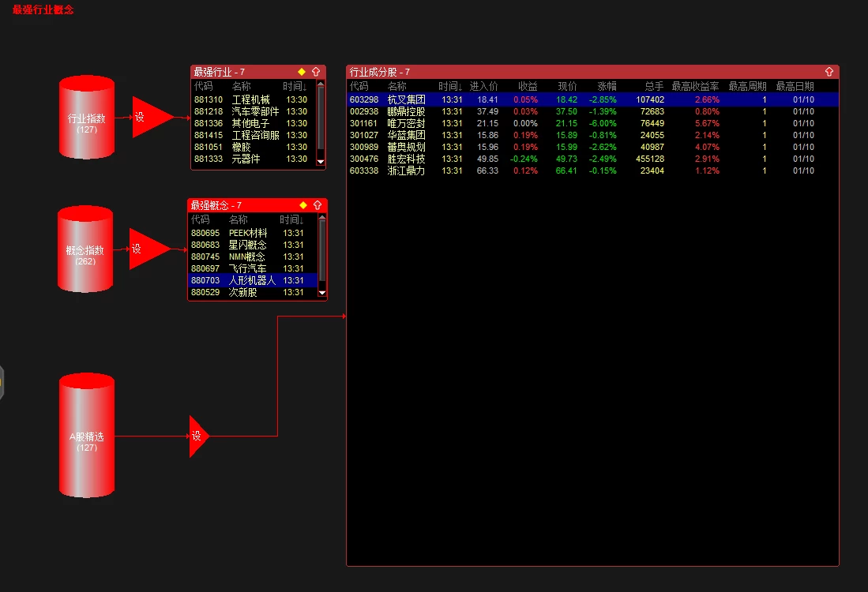Screen dimensions: 868x592
Task: Click 最强行业概念 page title
Action: tap(43, 9)
